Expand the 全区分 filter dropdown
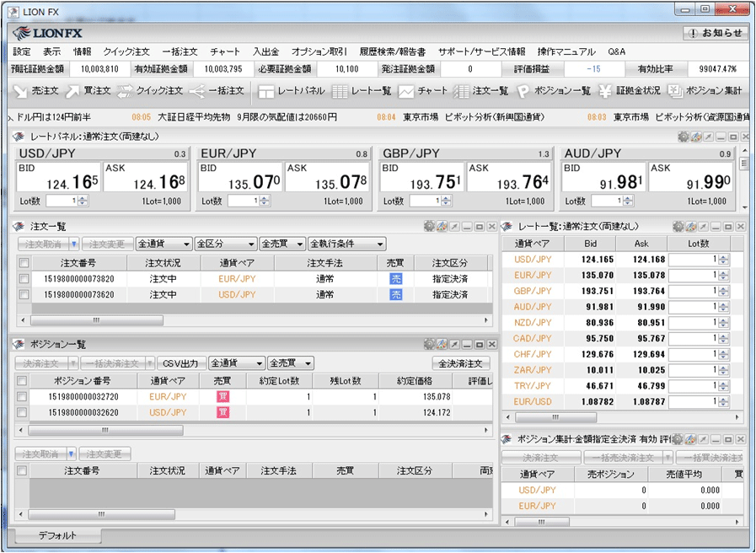756x553 pixels. pos(225,244)
